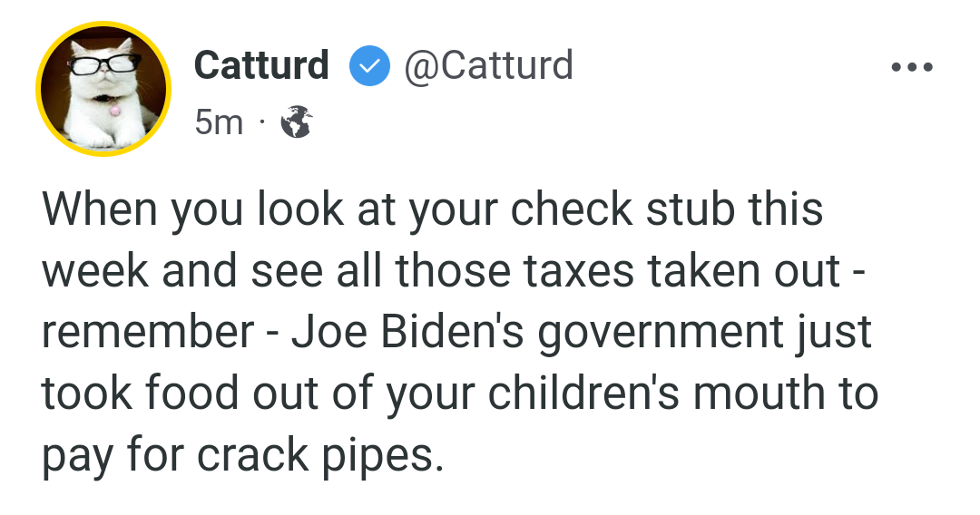980x515 pixels.
Task: Click the word "week" in the post
Action: point(95,270)
